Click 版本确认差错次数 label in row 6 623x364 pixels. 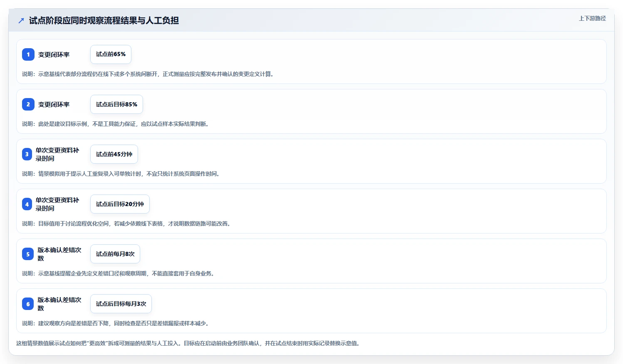click(59, 304)
